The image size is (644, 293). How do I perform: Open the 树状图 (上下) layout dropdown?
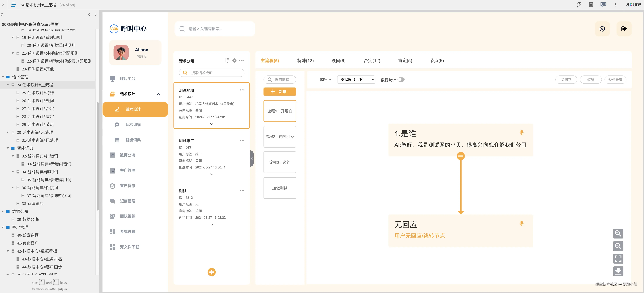click(x=356, y=80)
